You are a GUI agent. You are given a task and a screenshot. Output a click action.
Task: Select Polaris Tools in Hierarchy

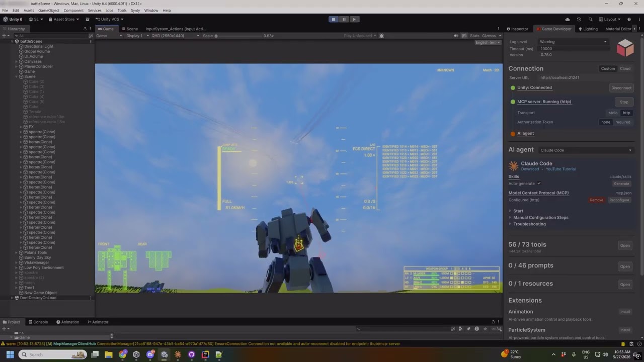[x=36, y=252]
